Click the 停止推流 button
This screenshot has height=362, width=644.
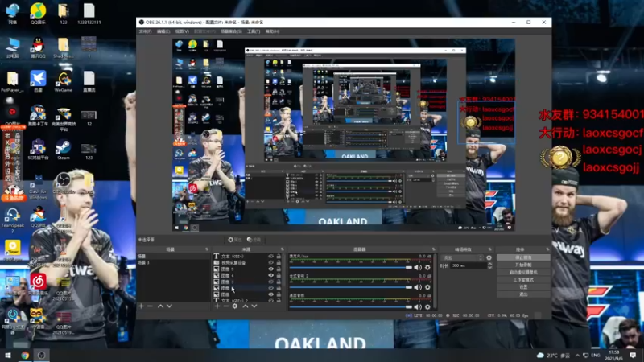(523, 257)
